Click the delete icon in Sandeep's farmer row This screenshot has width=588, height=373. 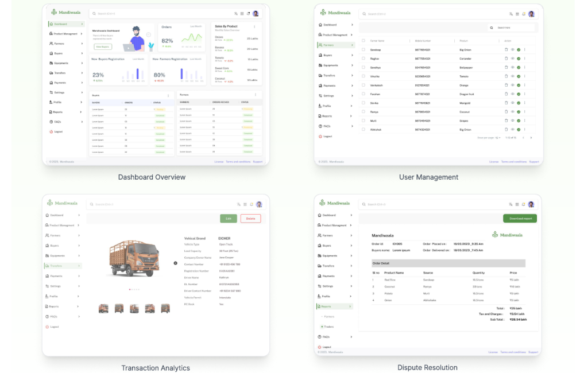pos(506,50)
